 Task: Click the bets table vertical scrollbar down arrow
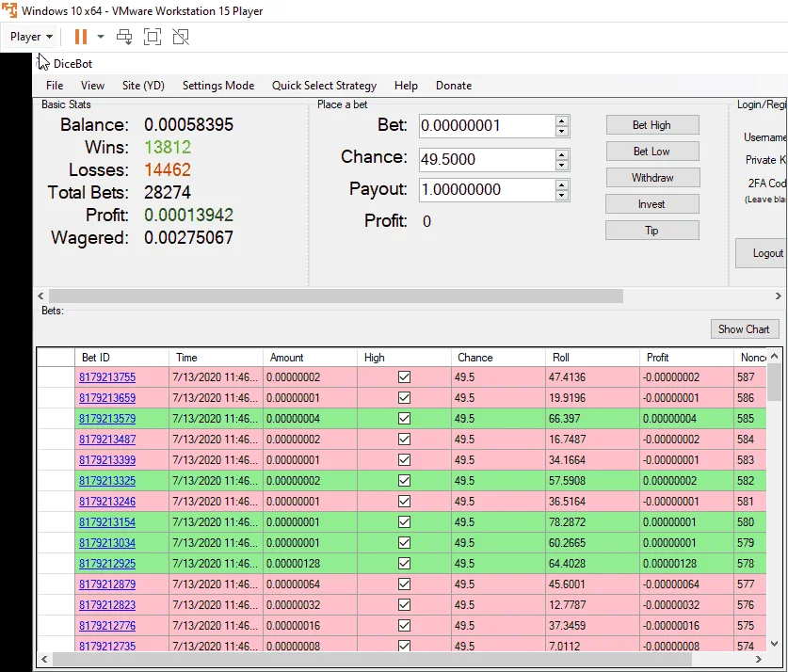[775, 644]
